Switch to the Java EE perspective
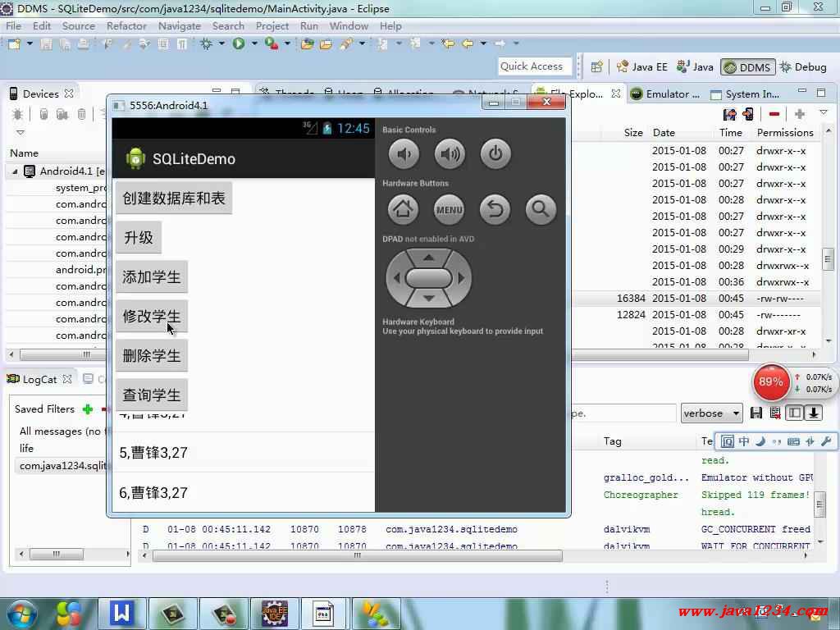The height and width of the screenshot is (630, 840). [641, 67]
